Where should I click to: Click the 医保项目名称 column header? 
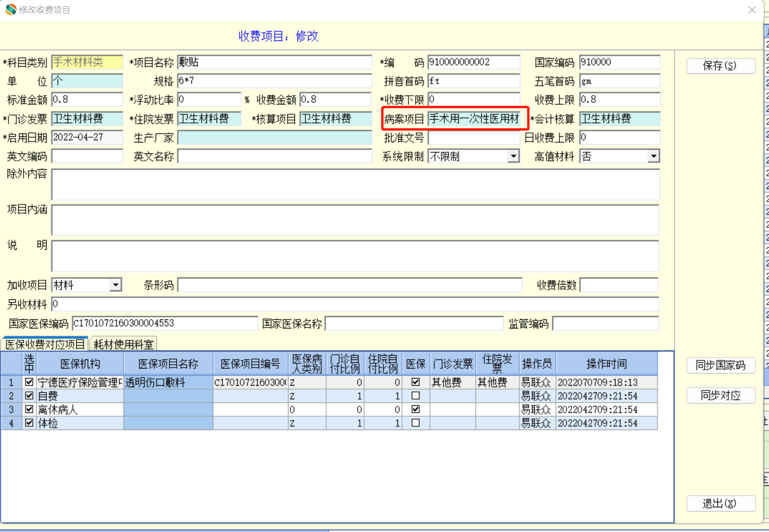tap(168, 364)
